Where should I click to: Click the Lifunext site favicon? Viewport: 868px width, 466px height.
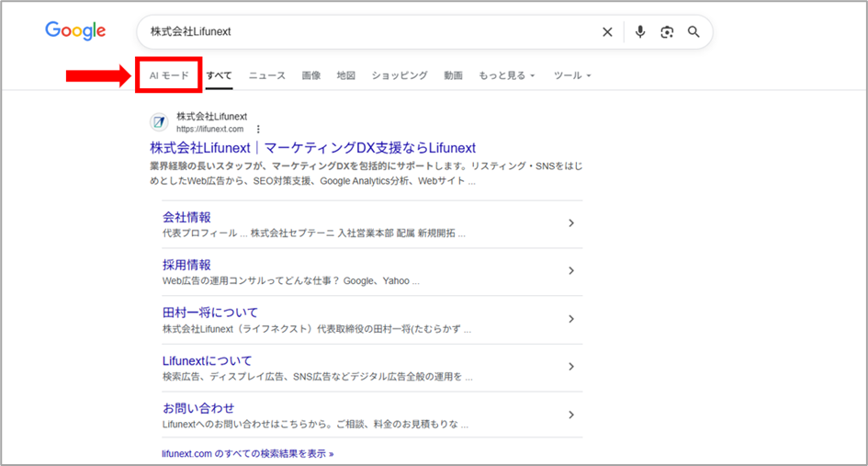click(159, 122)
